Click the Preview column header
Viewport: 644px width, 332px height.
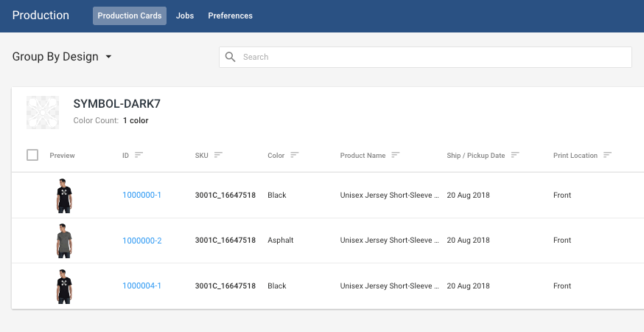click(62, 156)
